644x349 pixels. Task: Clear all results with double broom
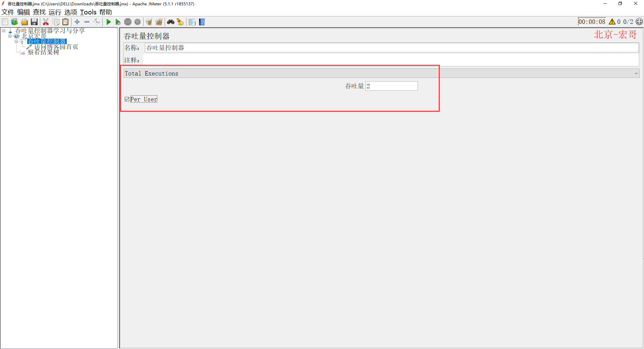[x=159, y=22]
